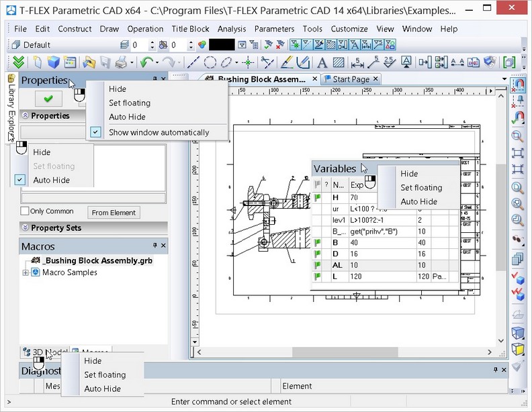The width and height of the screenshot is (532, 412).
Task: Pin the Diagnostics panel
Action: [x=496, y=370]
